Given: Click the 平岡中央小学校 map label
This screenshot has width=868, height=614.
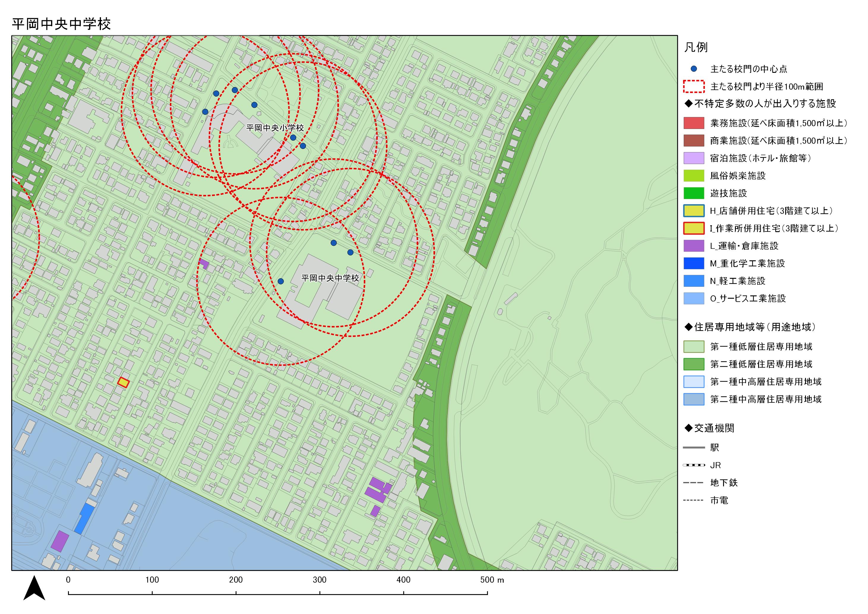Looking at the screenshot, I should 275,128.
